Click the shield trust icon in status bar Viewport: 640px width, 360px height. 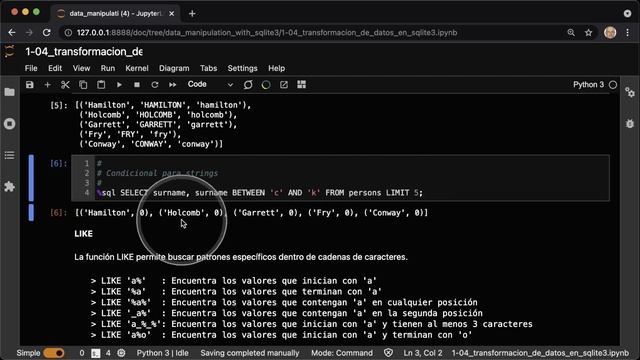[x=388, y=353]
